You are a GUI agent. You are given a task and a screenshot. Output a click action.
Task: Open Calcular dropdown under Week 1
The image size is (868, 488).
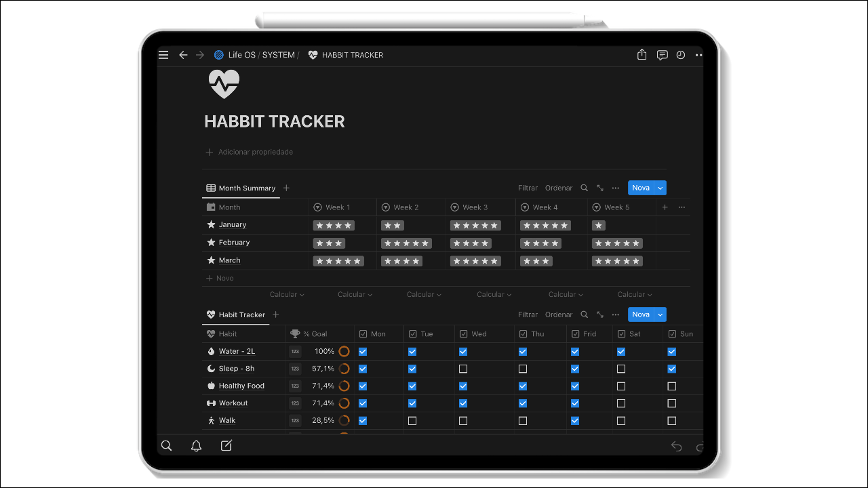coord(355,294)
